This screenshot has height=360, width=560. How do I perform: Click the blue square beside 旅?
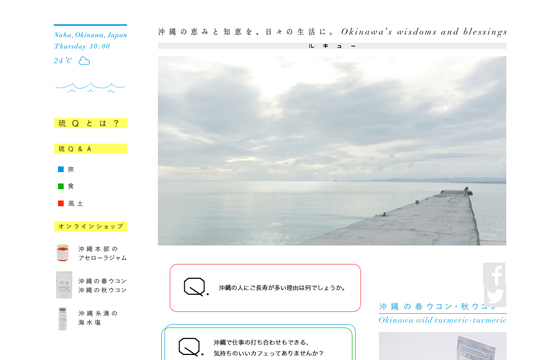61,169
